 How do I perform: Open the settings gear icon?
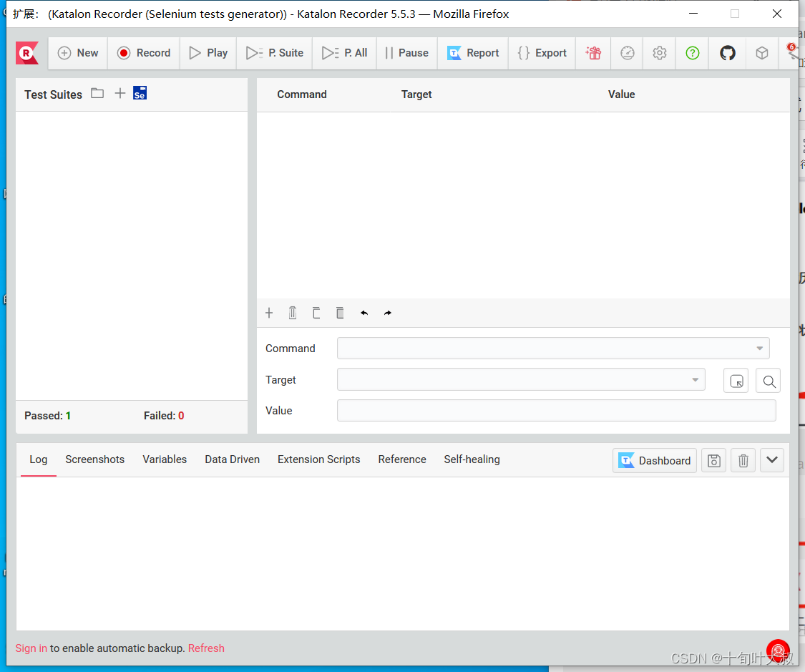(x=660, y=53)
